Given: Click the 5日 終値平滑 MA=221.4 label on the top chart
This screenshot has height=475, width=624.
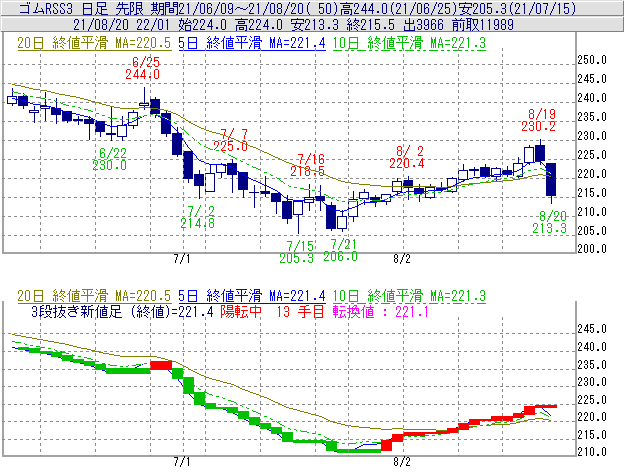Looking at the screenshot, I should coord(252,43).
